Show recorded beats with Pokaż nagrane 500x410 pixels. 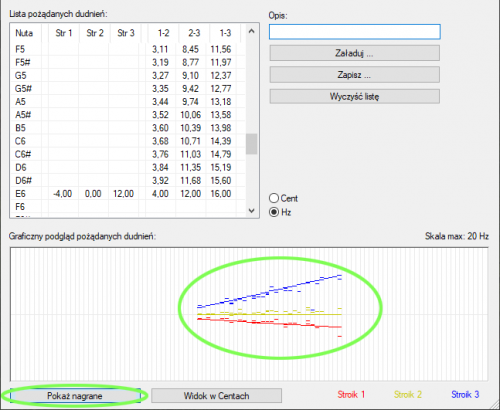tap(75, 396)
